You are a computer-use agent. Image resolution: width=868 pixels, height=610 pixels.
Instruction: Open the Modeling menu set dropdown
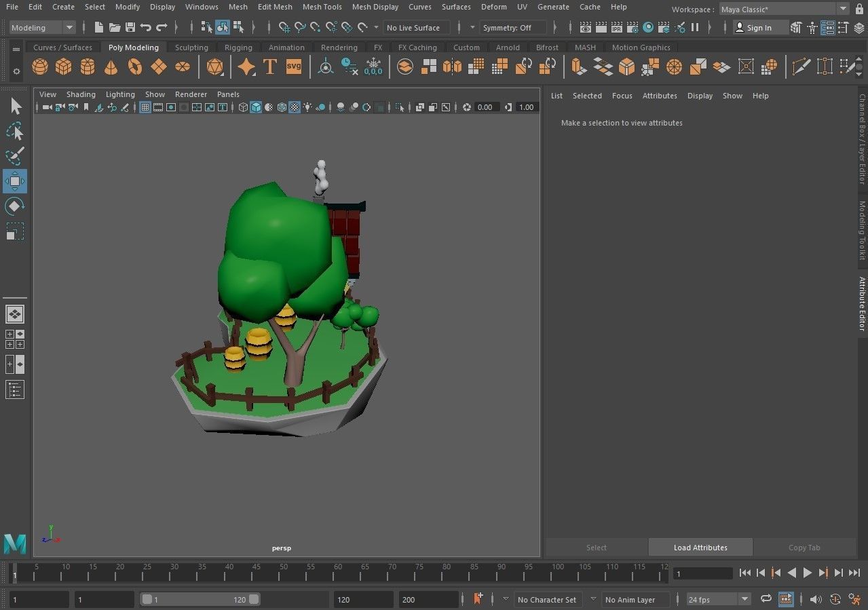[42, 28]
